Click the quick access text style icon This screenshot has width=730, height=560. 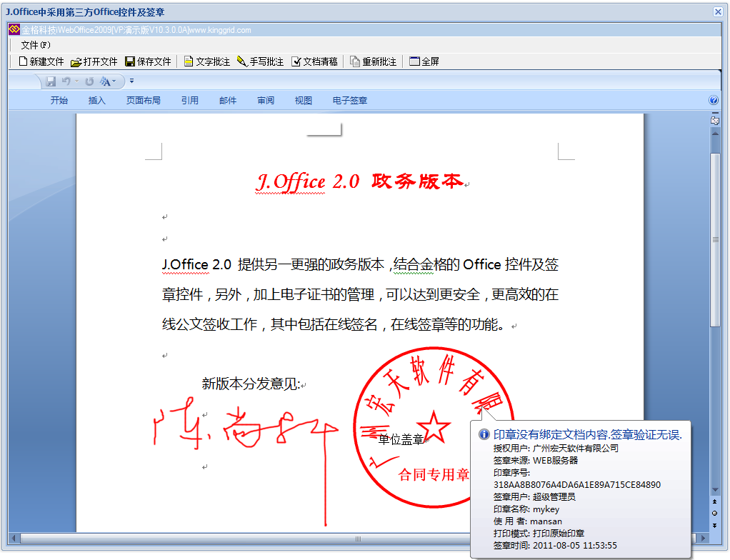[x=105, y=81]
